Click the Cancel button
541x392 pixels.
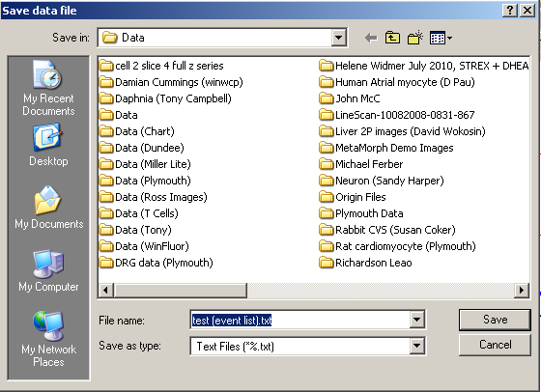click(495, 345)
